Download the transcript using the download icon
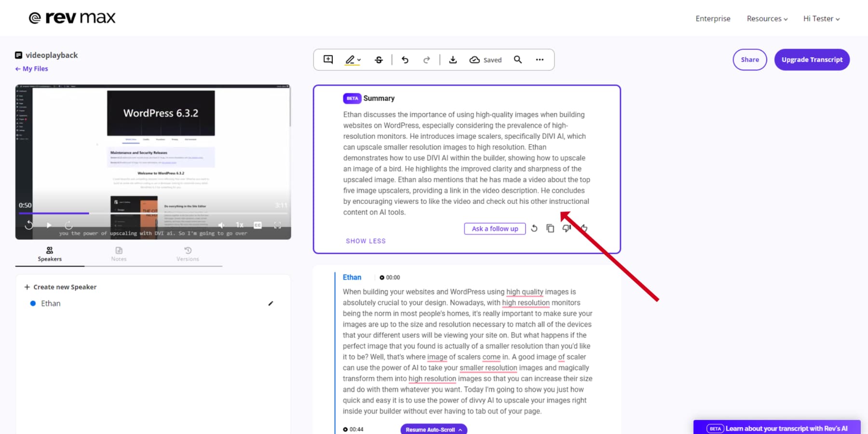 point(453,60)
